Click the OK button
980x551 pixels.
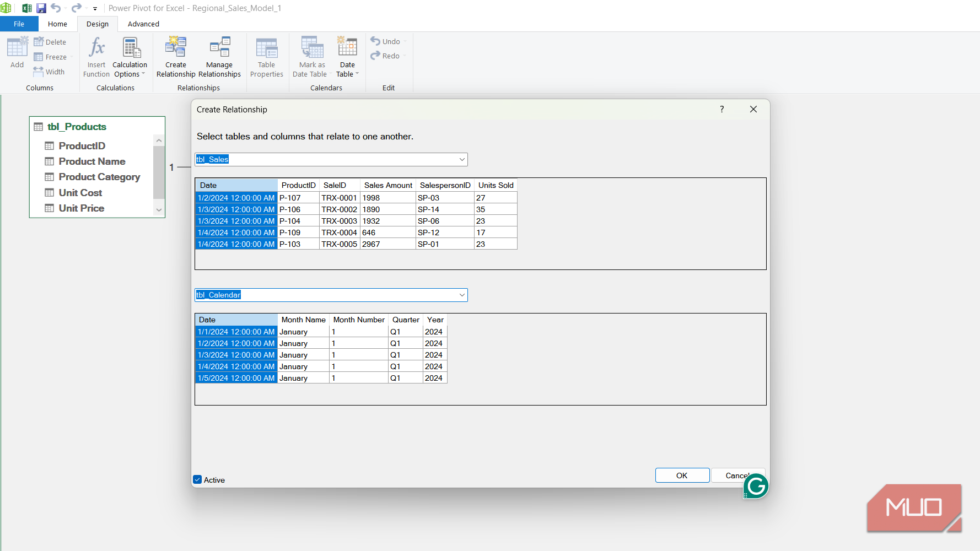[682, 476]
